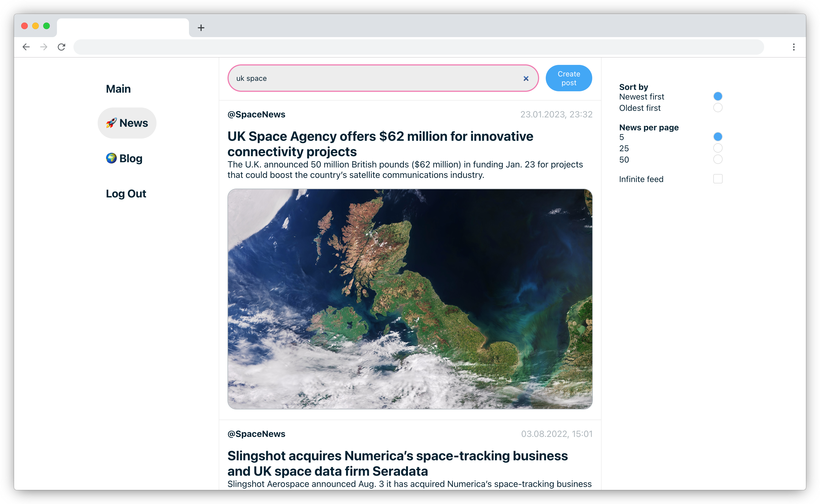
Task: Clear the search field with X icon
Action: pos(526,78)
